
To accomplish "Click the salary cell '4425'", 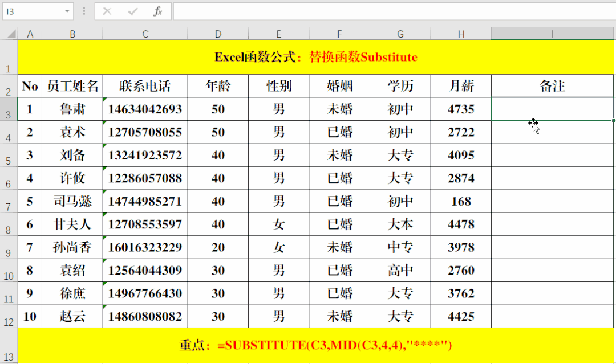I will tap(461, 317).
